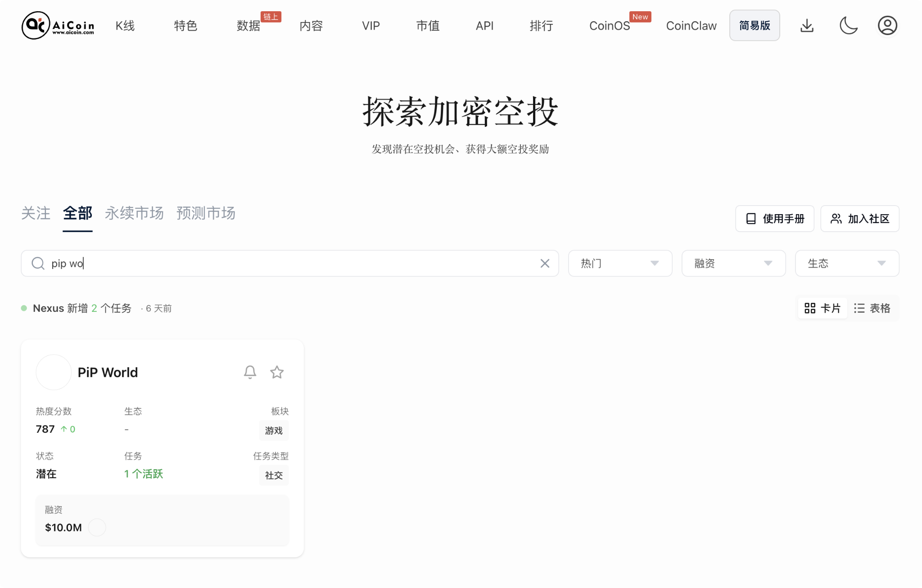
Task: Click the 社交 task type tag
Action: coord(274,476)
